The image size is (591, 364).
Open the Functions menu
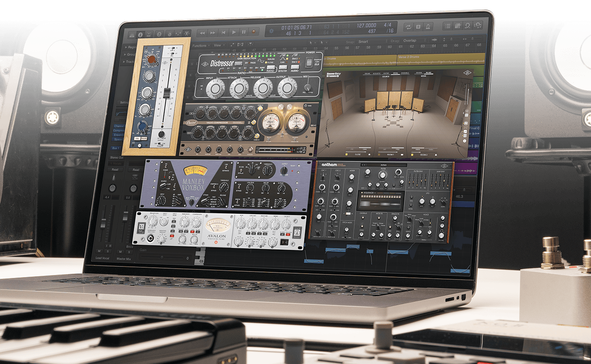pos(200,45)
